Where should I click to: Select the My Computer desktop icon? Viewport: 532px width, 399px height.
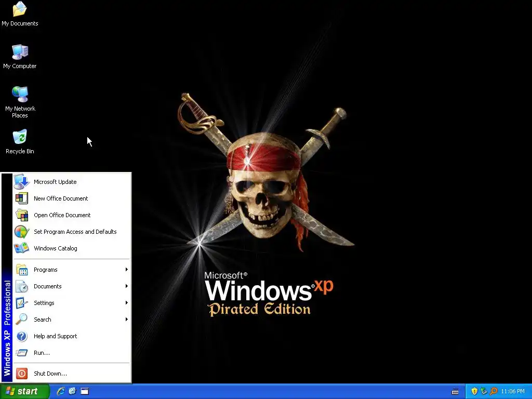click(x=20, y=57)
